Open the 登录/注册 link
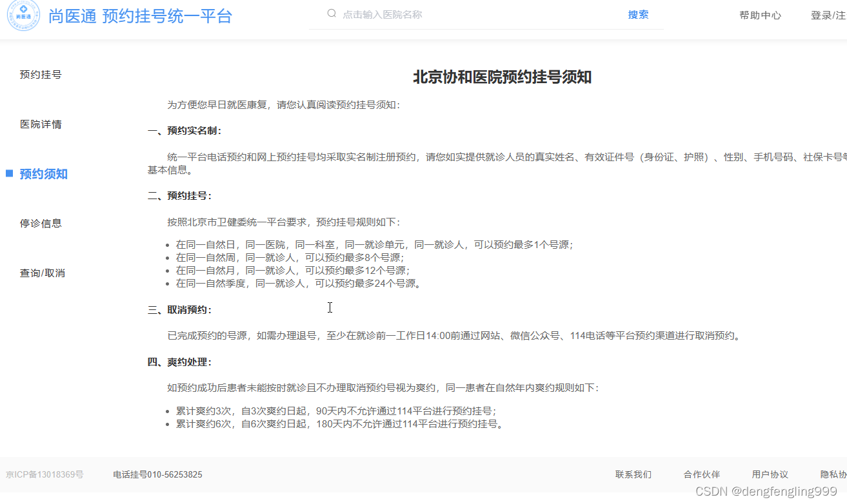The height and width of the screenshot is (504, 847). [828, 15]
